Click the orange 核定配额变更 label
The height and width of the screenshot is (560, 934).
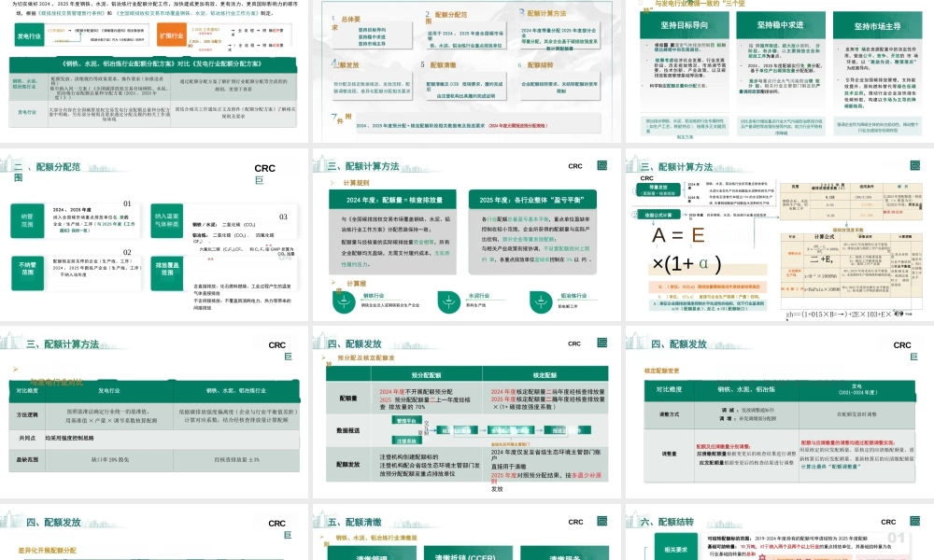[x=660, y=369]
